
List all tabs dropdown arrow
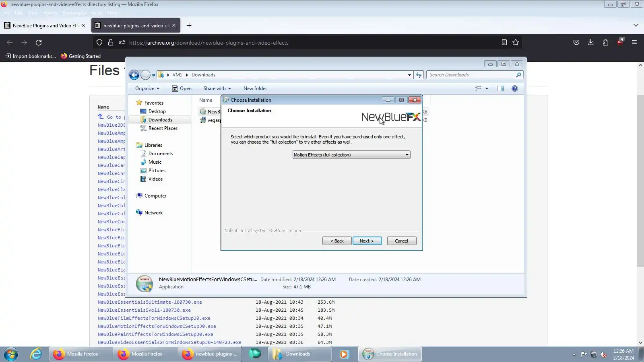[636, 25]
